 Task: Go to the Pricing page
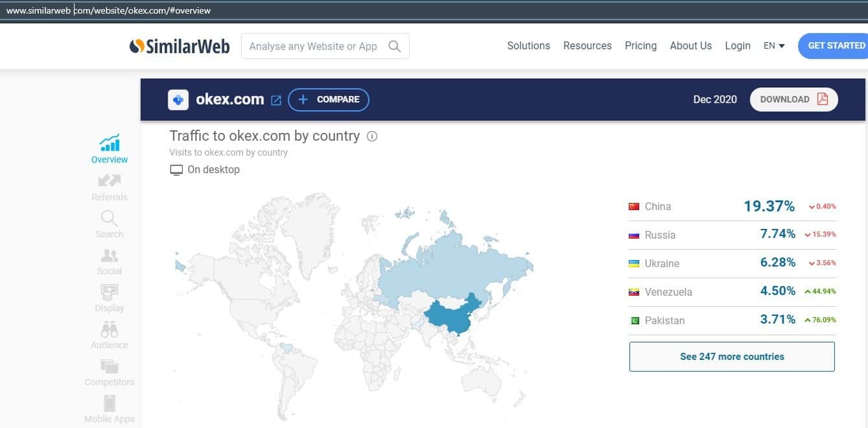[x=640, y=45]
